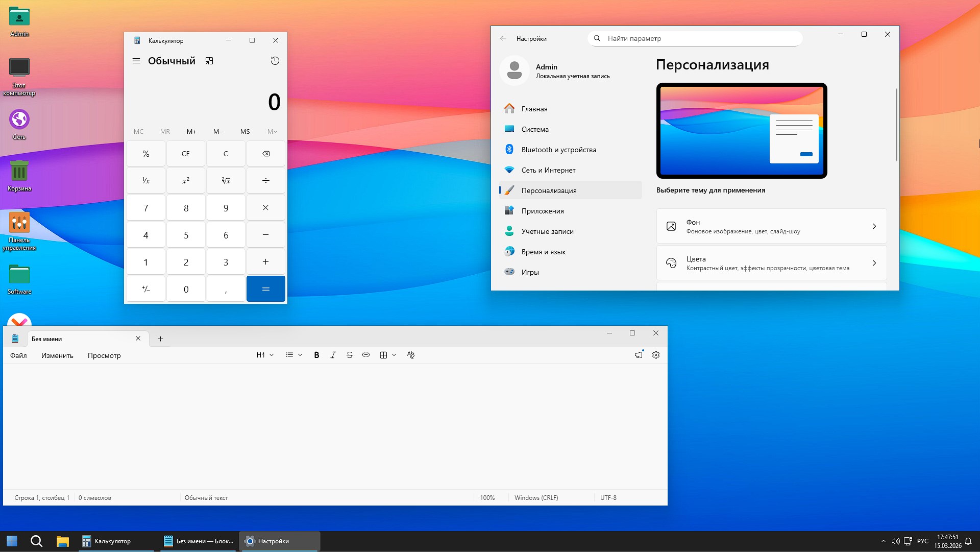
Task: Open Фон background settings row
Action: (771, 226)
